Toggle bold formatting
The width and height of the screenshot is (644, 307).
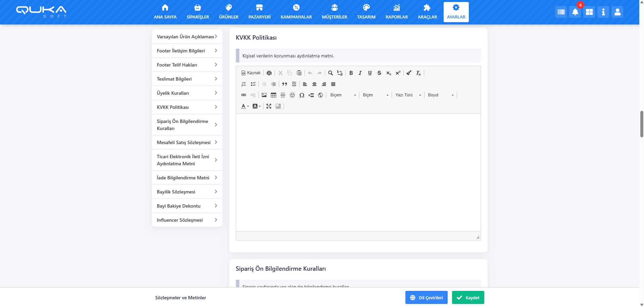click(351, 73)
